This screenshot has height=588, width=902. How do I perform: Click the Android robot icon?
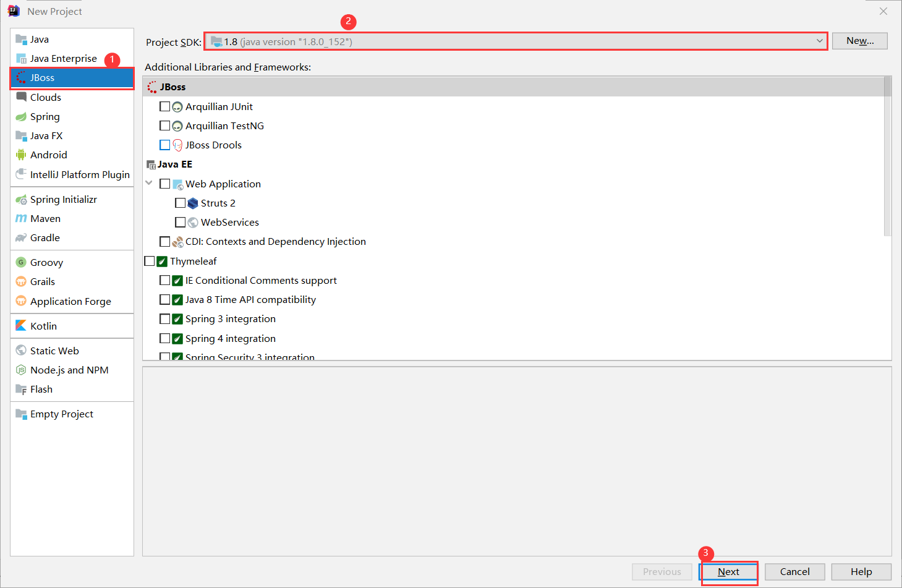click(x=21, y=155)
